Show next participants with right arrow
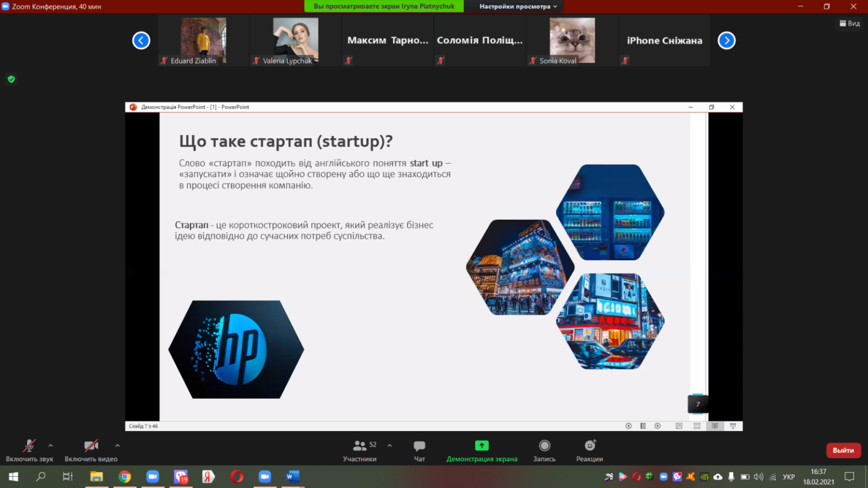868x488 pixels. (727, 41)
